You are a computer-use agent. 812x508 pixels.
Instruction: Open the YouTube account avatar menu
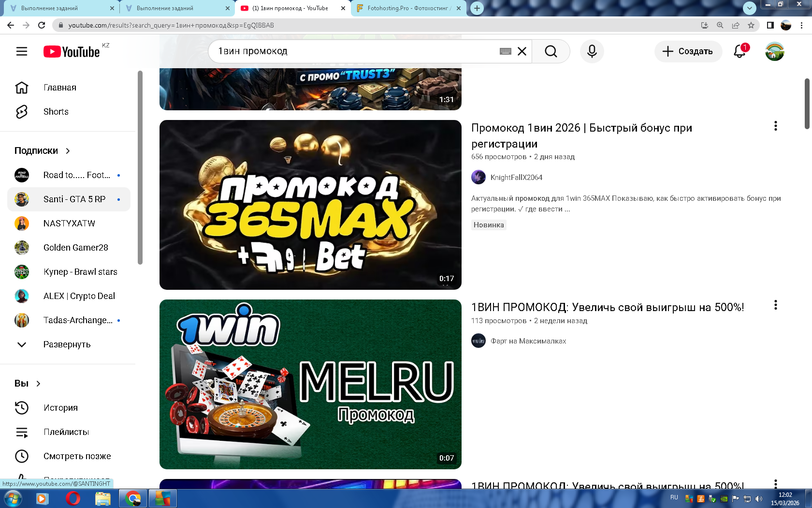coord(775,51)
